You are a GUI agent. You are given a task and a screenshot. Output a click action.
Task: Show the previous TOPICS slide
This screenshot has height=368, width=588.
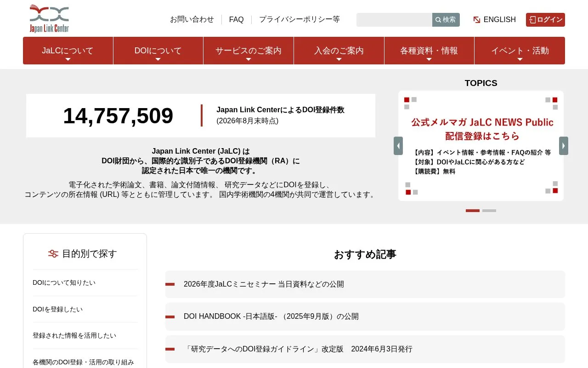click(398, 146)
